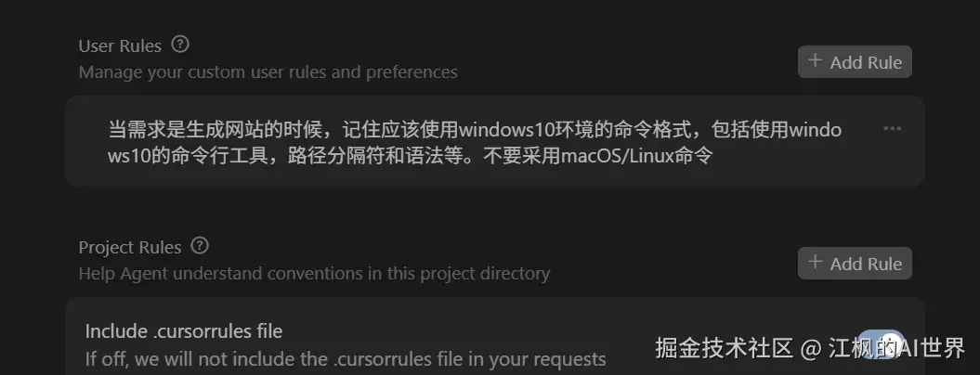The image size is (980, 375).
Task: Click 'Help Agent understand conventions' description text
Action: tap(314, 274)
